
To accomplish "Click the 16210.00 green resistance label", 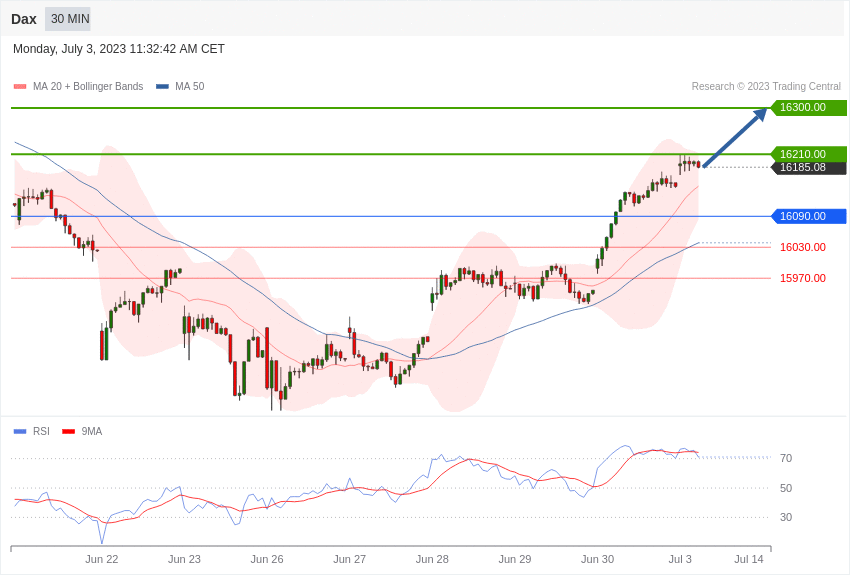I will pos(808,154).
